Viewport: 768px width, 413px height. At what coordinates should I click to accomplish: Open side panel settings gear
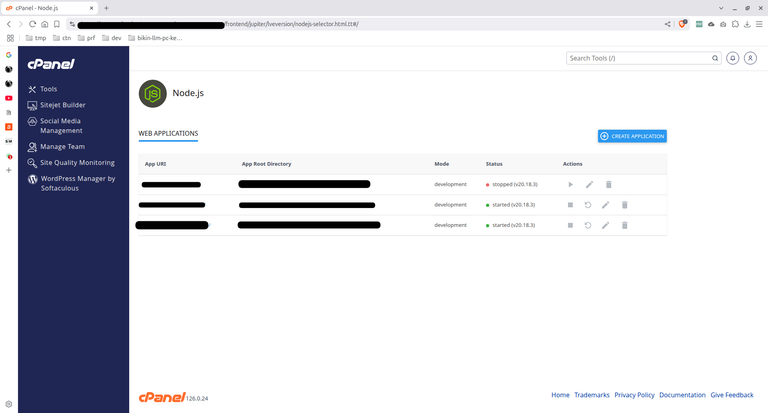coord(9,404)
